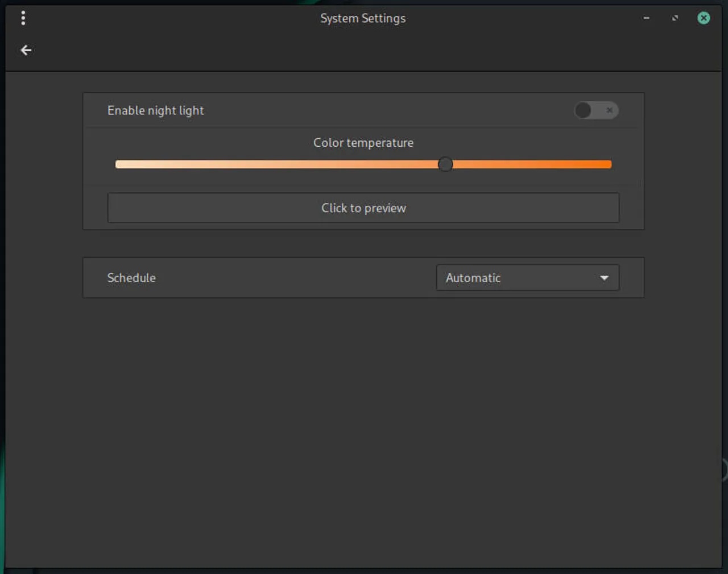The image size is (728, 574).
Task: Click the 'Color temperature' heading
Action: pos(363,143)
